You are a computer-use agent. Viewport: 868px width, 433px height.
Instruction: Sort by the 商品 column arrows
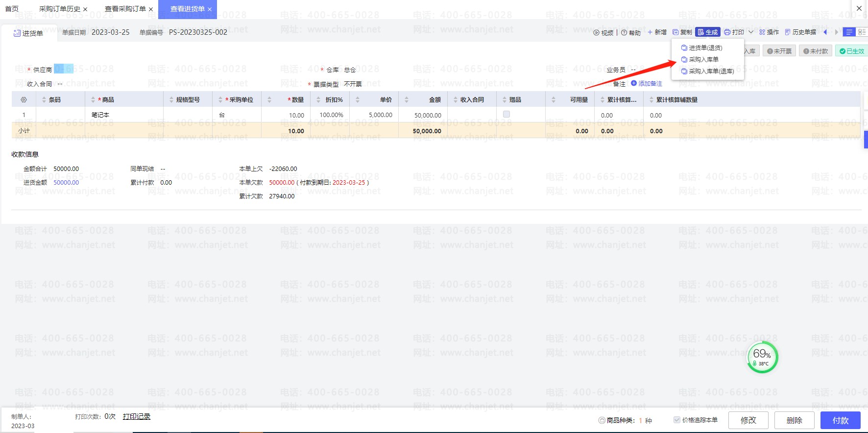pyautogui.click(x=93, y=100)
